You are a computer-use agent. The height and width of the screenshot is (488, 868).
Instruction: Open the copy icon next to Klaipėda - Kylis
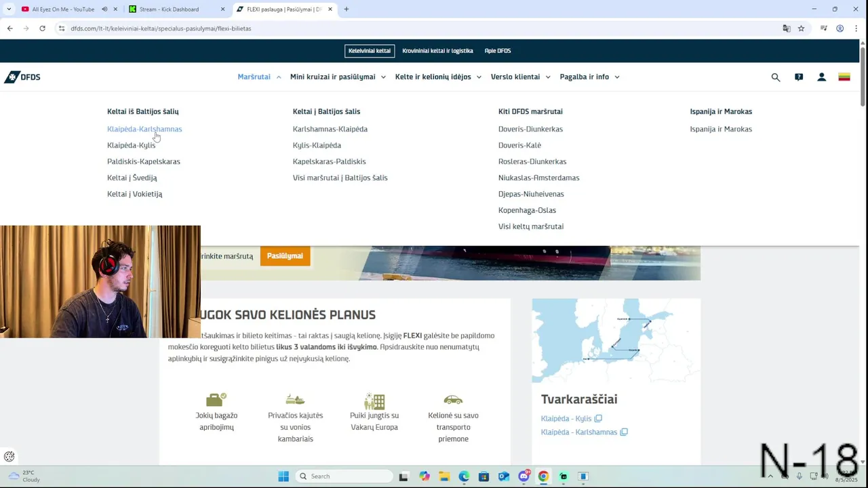click(598, 419)
